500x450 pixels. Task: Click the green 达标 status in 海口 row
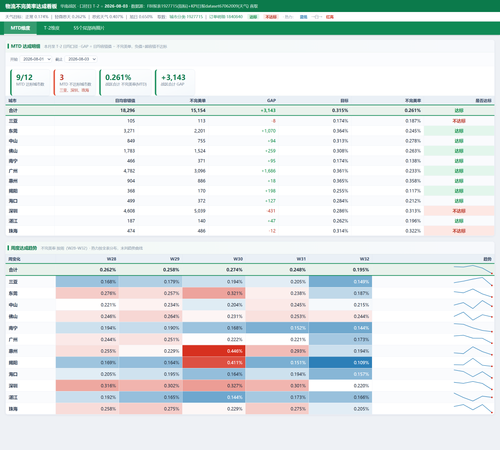pos(459,201)
